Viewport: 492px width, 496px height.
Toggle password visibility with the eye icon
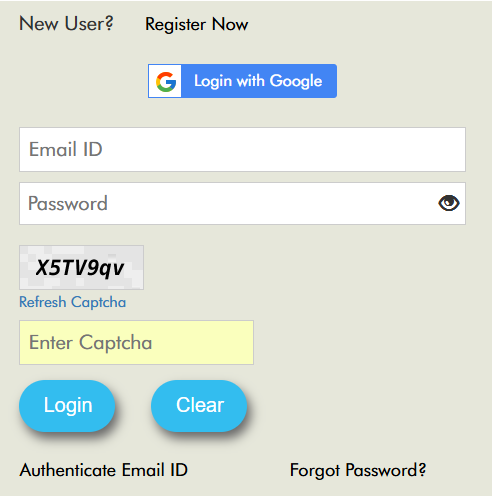coord(449,203)
